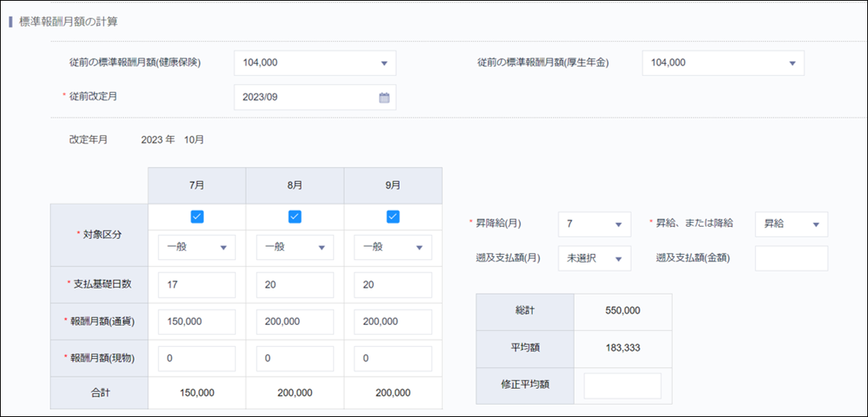Open the 昇降給(月) dropdown showing 7
This screenshot has height=417, width=868.
pos(594,224)
